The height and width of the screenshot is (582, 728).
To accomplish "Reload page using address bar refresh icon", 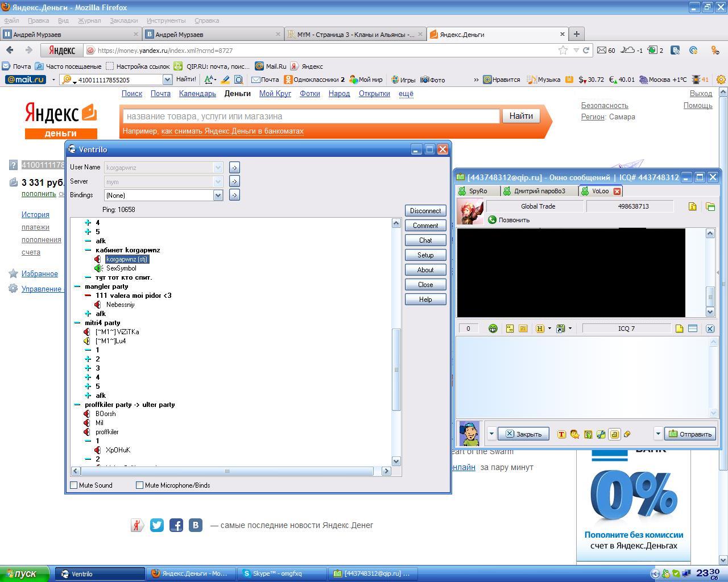I will point(586,50).
